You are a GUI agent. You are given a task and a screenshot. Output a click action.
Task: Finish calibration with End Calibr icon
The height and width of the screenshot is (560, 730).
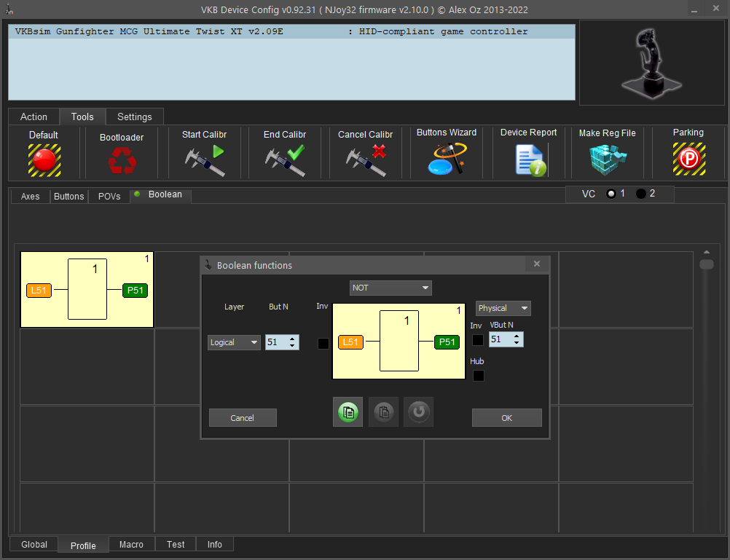click(x=285, y=160)
